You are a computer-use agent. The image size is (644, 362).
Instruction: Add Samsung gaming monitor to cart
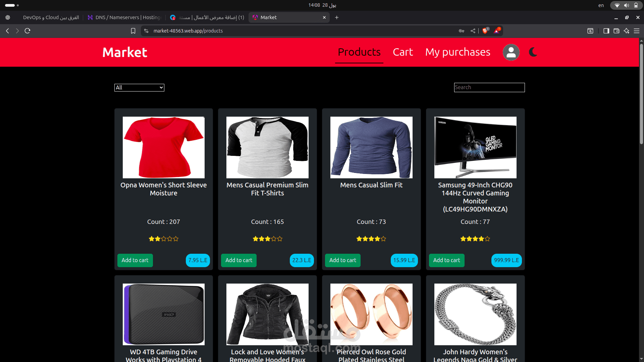(446, 260)
